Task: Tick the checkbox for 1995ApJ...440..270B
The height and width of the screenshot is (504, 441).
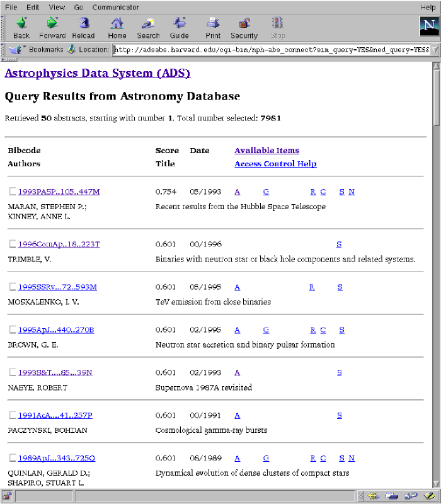Action: coord(12,330)
